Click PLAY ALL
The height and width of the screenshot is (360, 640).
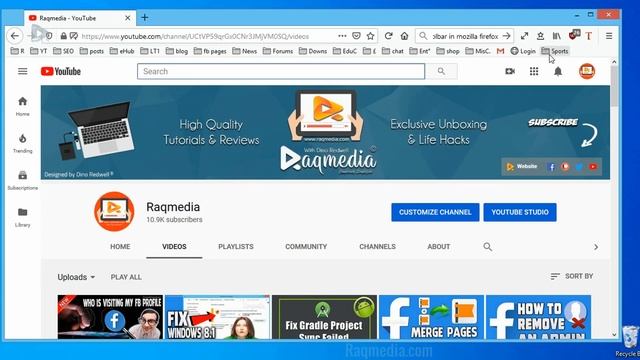click(x=126, y=277)
